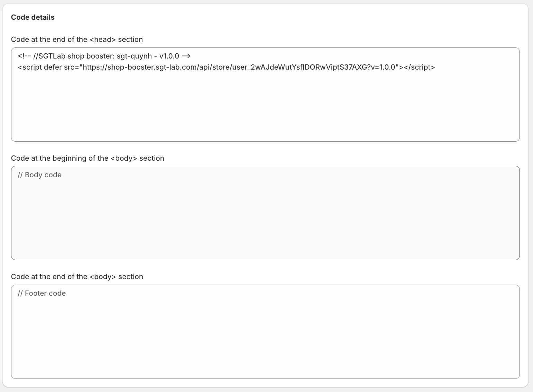Viewport: 533px width, 392px height.
Task: Click the "end of the <body> section" label
Action: [77, 277]
